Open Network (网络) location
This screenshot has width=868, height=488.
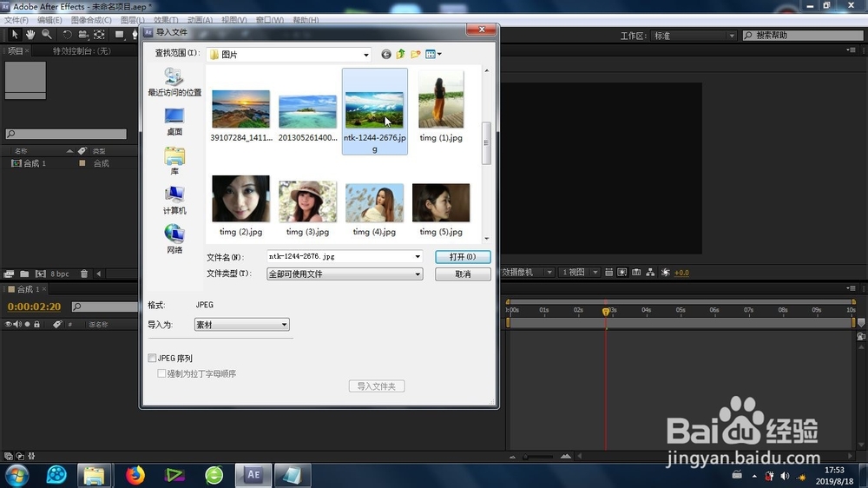(x=174, y=240)
